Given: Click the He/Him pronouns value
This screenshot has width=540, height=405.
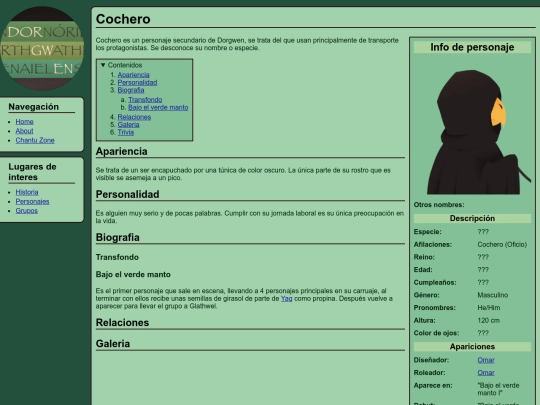Looking at the screenshot, I should [489, 308].
